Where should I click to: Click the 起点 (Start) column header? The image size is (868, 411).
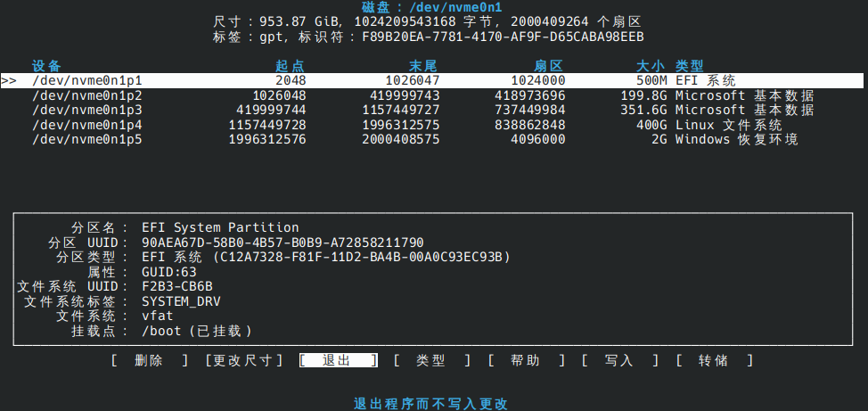coord(291,66)
